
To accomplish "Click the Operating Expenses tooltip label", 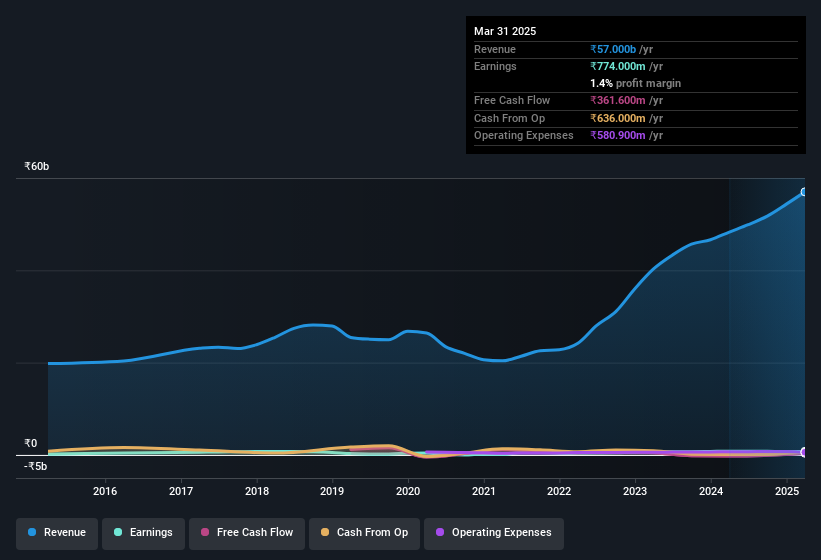I will (524, 135).
